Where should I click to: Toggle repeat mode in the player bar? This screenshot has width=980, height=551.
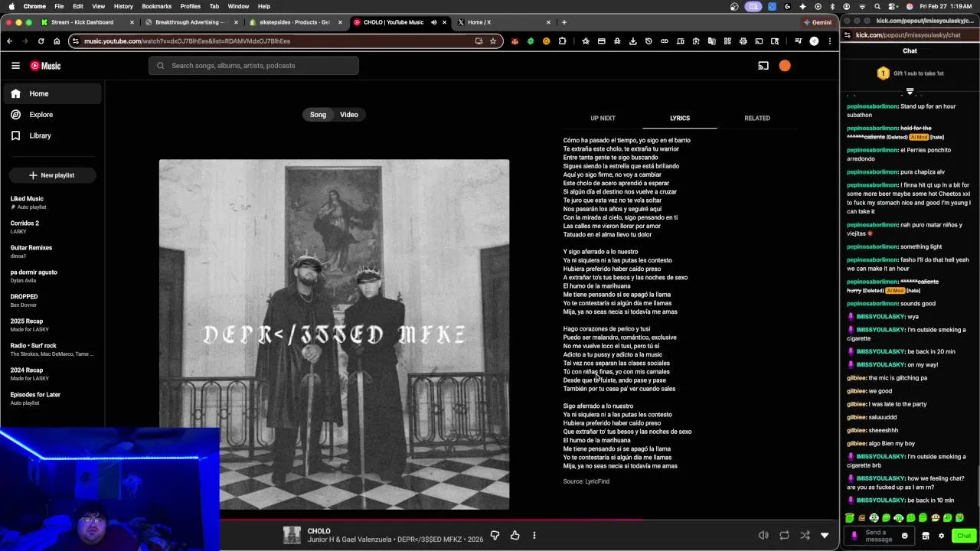[784, 535]
